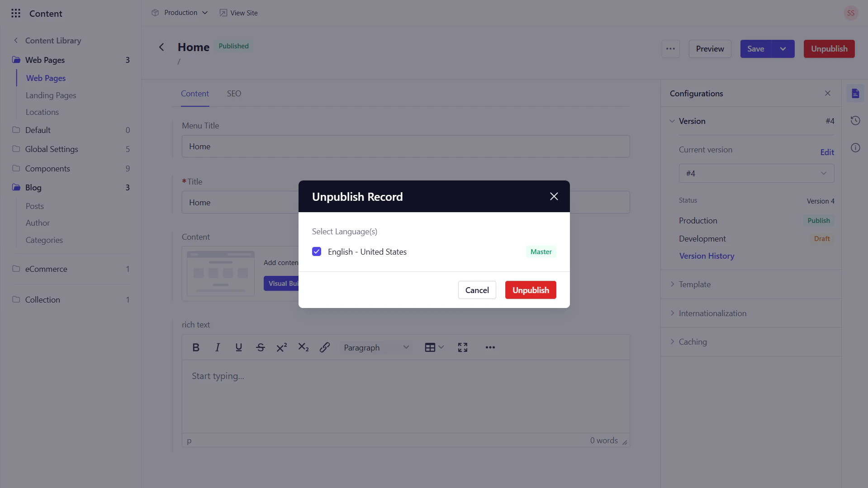Click Cancel in Unpublish dialog
Screen dimensions: 868x488
pyautogui.click(x=477, y=290)
